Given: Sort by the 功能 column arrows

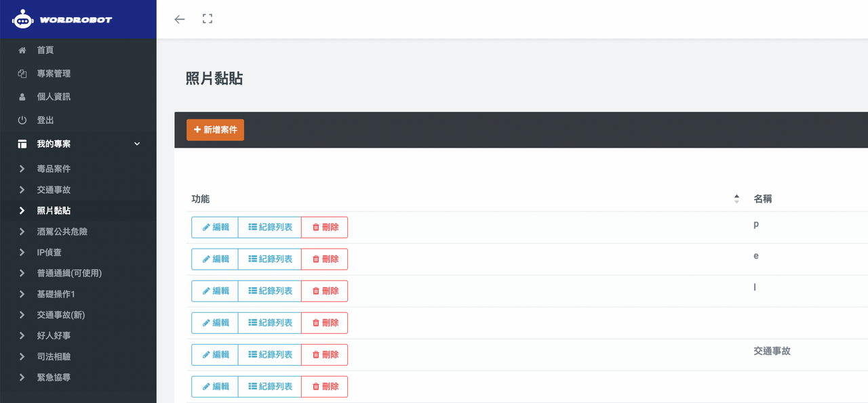Looking at the screenshot, I should [736, 199].
